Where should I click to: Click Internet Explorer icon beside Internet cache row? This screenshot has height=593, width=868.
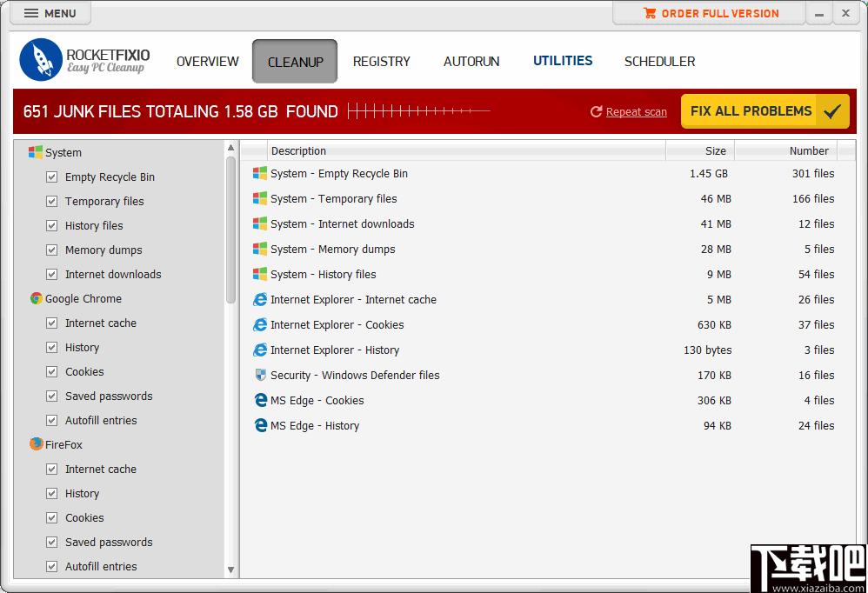point(260,299)
